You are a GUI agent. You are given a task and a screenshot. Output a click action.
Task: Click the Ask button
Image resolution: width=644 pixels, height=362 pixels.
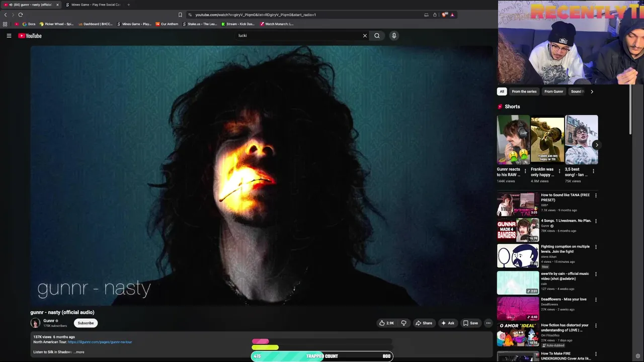(448, 323)
